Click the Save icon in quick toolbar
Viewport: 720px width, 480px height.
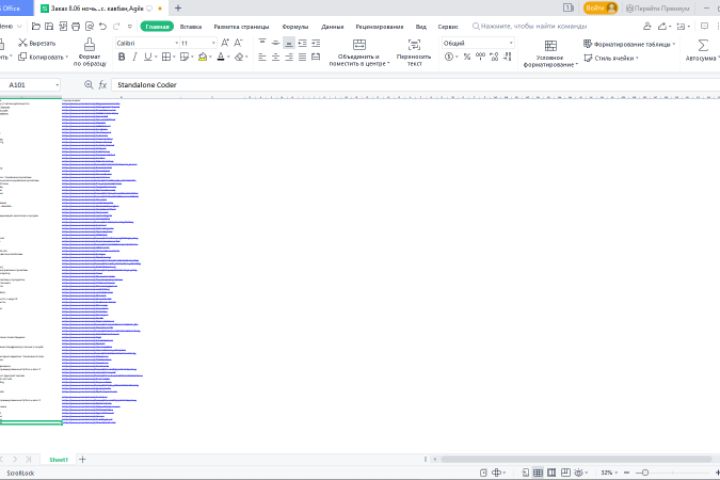click(49, 27)
